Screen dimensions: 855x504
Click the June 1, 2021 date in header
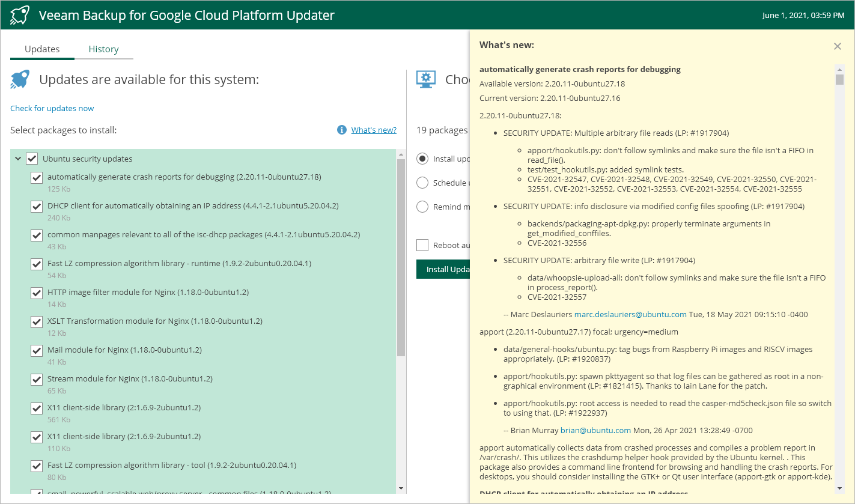803,16
